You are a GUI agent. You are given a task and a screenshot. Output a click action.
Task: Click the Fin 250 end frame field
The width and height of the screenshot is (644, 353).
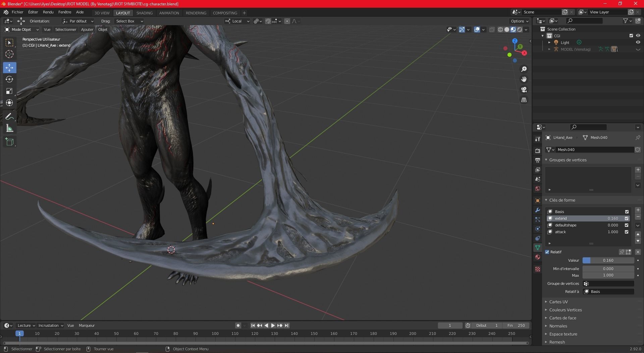[517, 325]
